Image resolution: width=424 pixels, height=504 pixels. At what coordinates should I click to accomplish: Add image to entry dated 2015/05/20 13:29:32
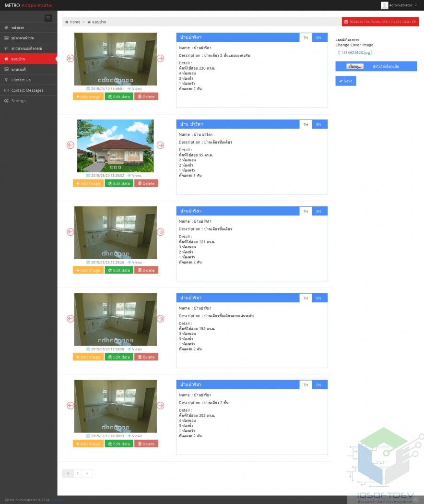pyautogui.click(x=88, y=183)
